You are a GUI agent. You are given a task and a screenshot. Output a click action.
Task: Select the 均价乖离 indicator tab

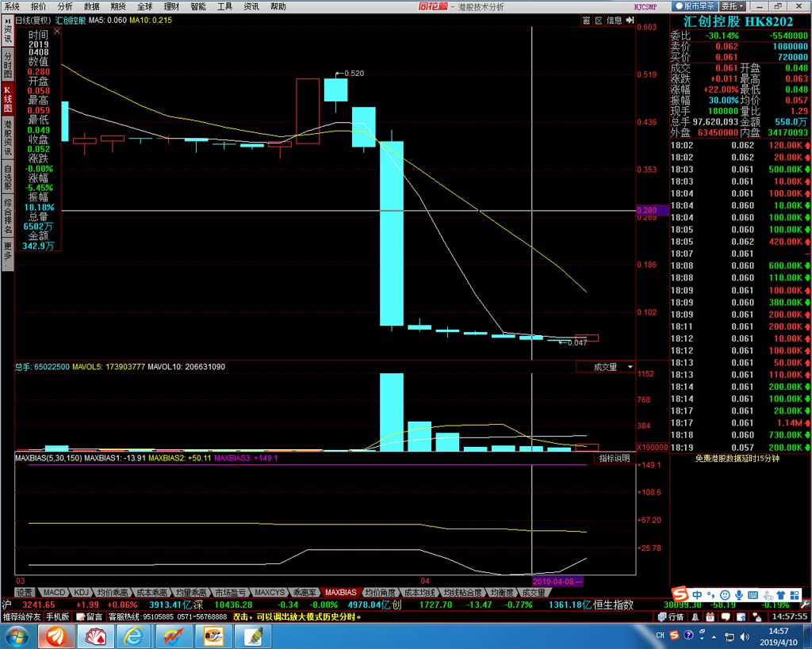[113, 592]
